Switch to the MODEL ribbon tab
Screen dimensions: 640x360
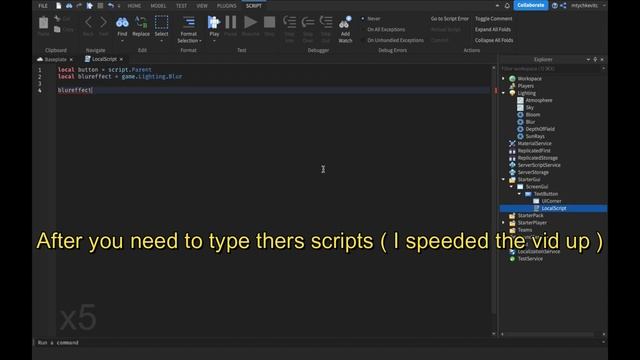click(158, 6)
